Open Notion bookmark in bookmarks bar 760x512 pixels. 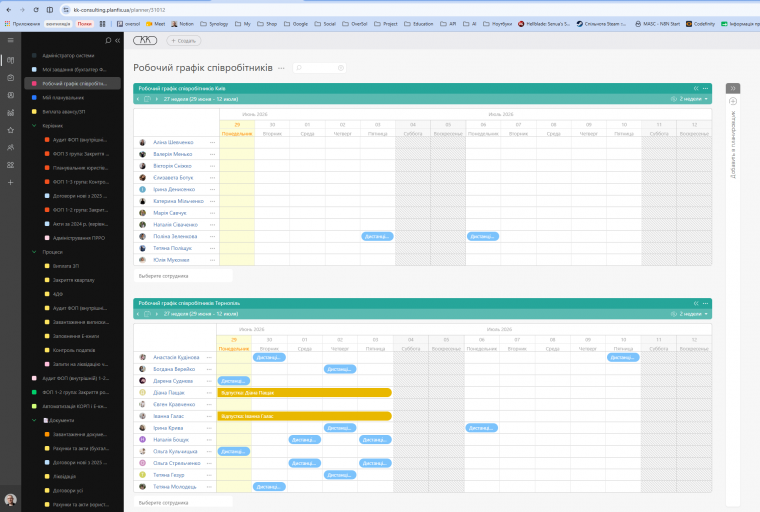click(183, 24)
